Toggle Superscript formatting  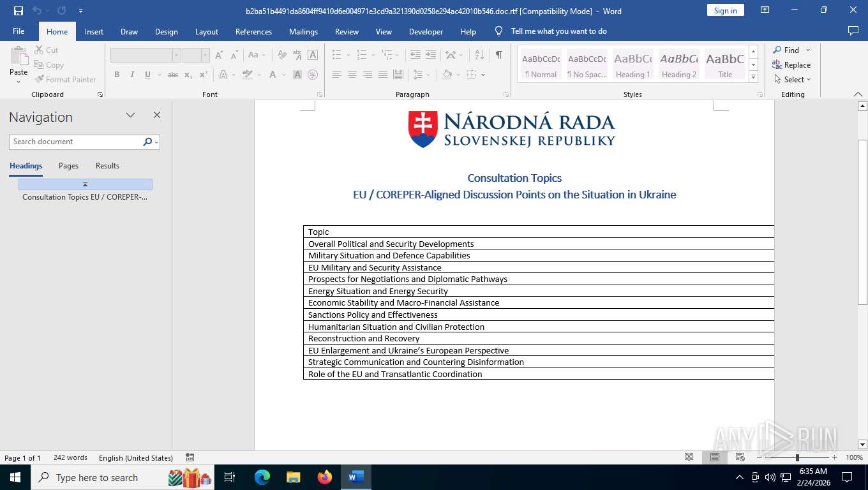[x=204, y=75]
